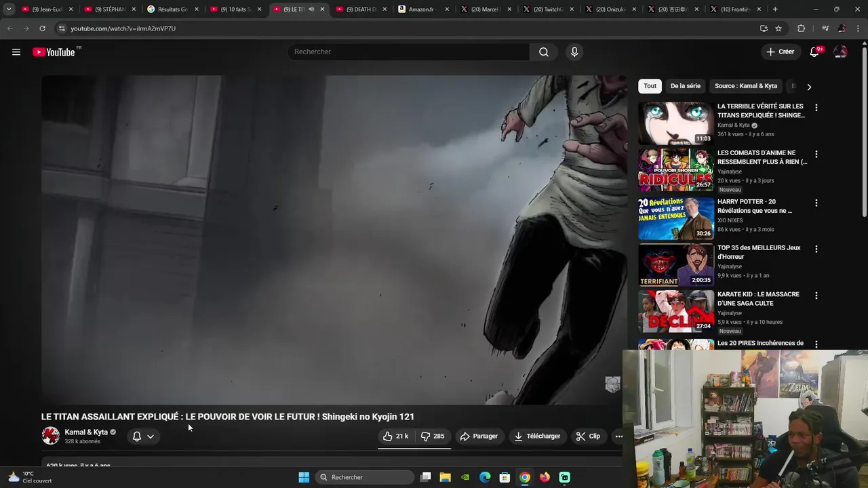Open more actions ellipsis under the video

tap(618, 436)
